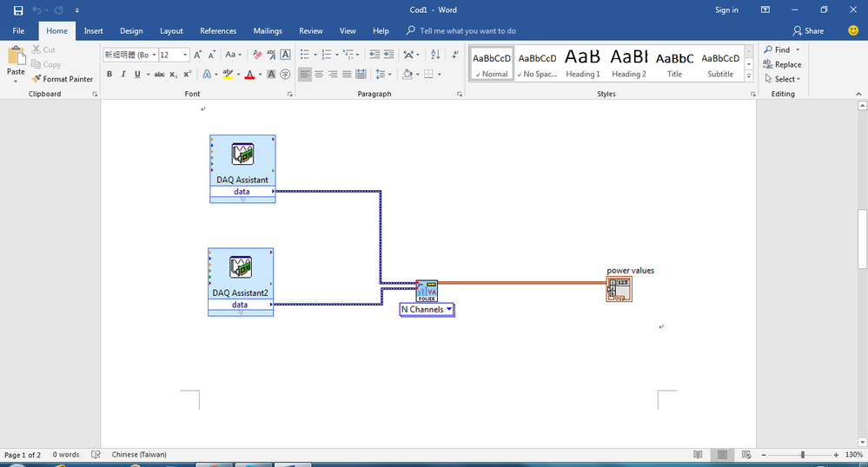Apply distributed alignment
The width and height of the screenshot is (868, 467).
[361, 74]
